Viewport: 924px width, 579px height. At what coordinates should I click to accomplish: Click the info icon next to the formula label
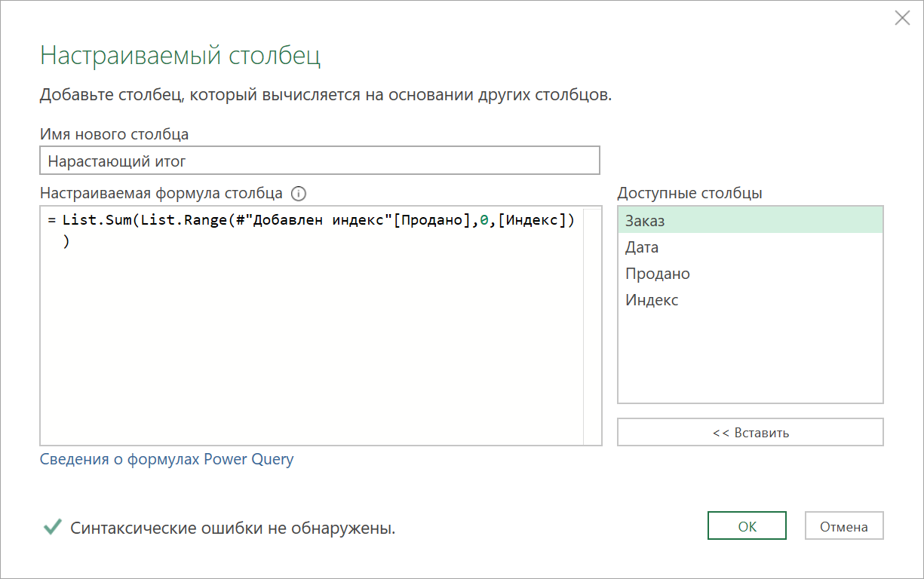click(x=299, y=194)
